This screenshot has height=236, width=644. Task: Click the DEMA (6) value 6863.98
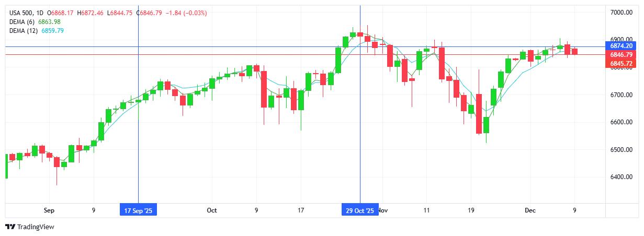[50, 21]
